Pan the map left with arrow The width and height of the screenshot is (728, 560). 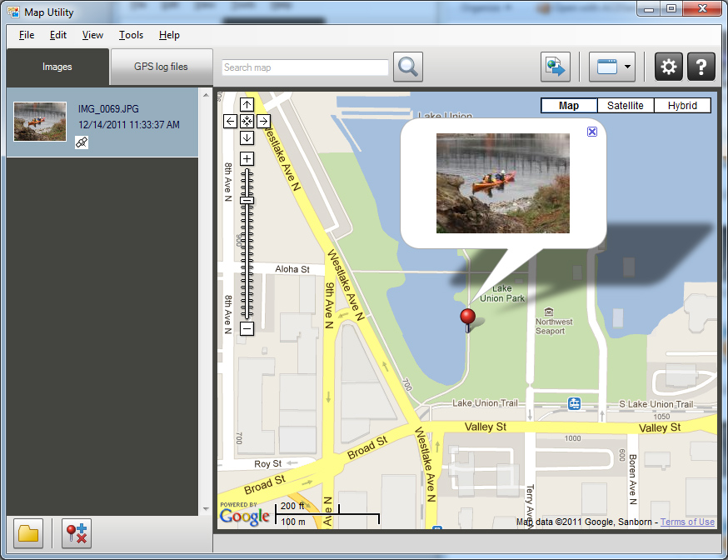[x=230, y=121]
